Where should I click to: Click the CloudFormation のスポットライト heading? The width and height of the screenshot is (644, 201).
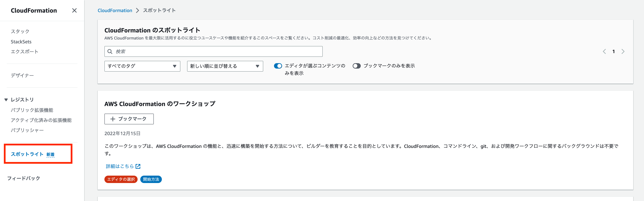coord(152,30)
